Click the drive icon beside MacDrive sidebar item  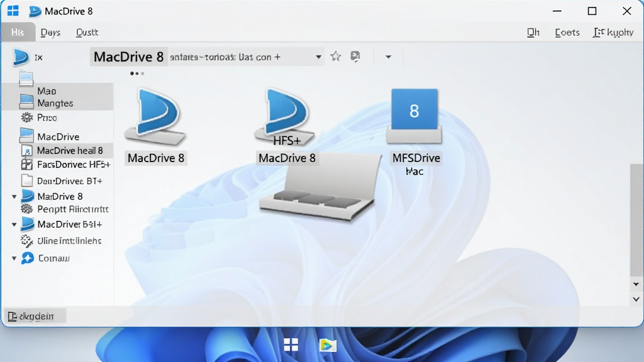(x=26, y=136)
